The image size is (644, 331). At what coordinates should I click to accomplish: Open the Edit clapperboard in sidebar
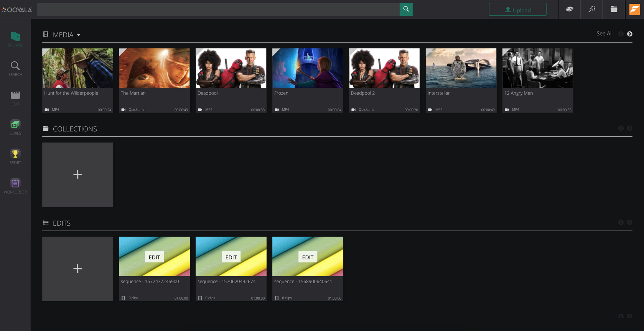[15, 98]
